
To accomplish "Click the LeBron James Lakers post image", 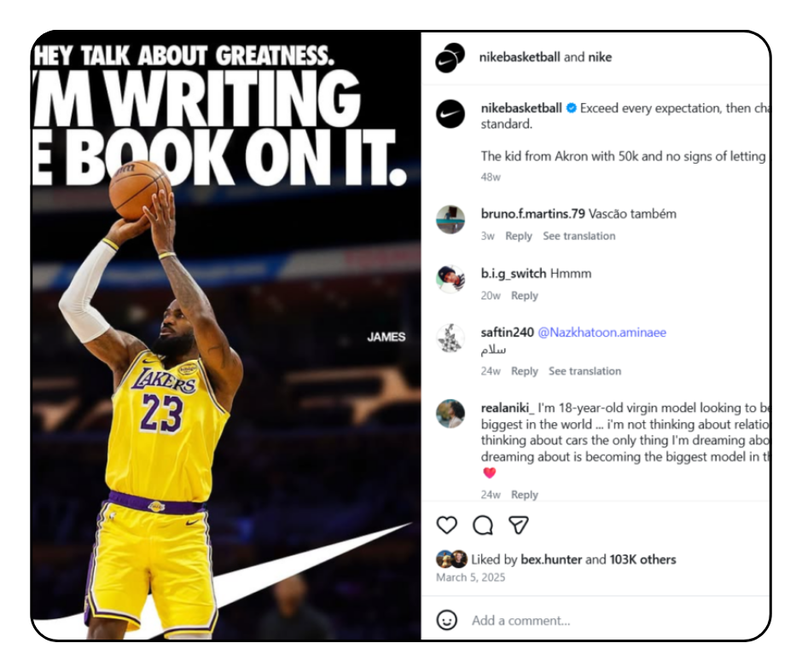I will click(x=225, y=335).
